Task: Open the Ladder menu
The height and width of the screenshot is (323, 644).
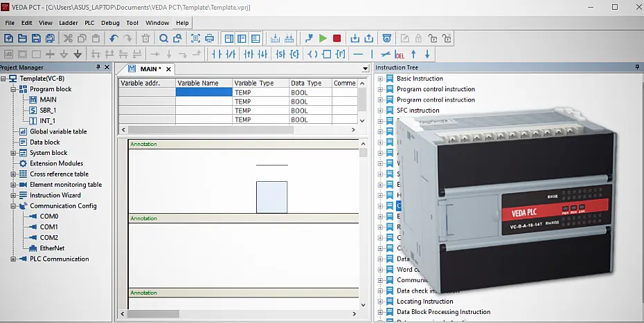Action: pos(69,23)
